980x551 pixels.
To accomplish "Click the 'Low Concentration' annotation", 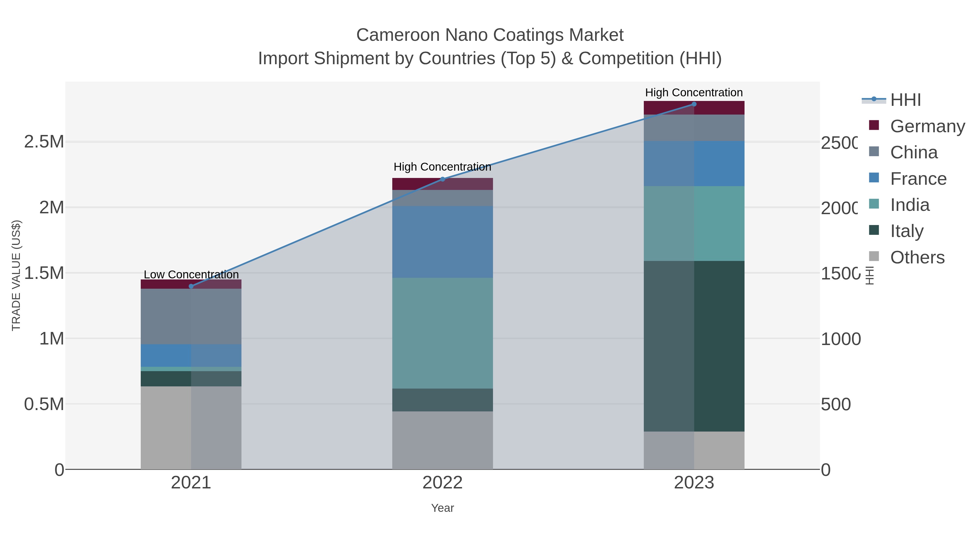I will coord(191,274).
